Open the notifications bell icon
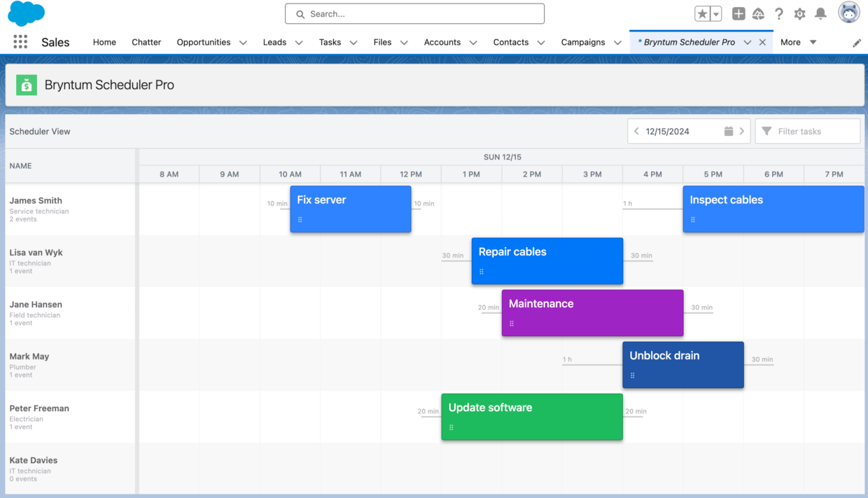 pos(819,13)
